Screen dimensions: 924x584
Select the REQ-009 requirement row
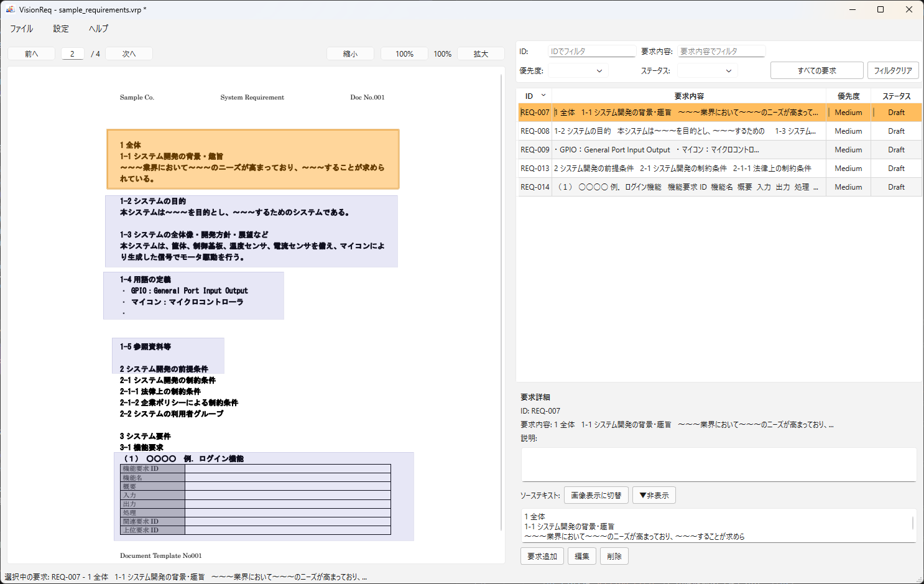(x=684, y=149)
